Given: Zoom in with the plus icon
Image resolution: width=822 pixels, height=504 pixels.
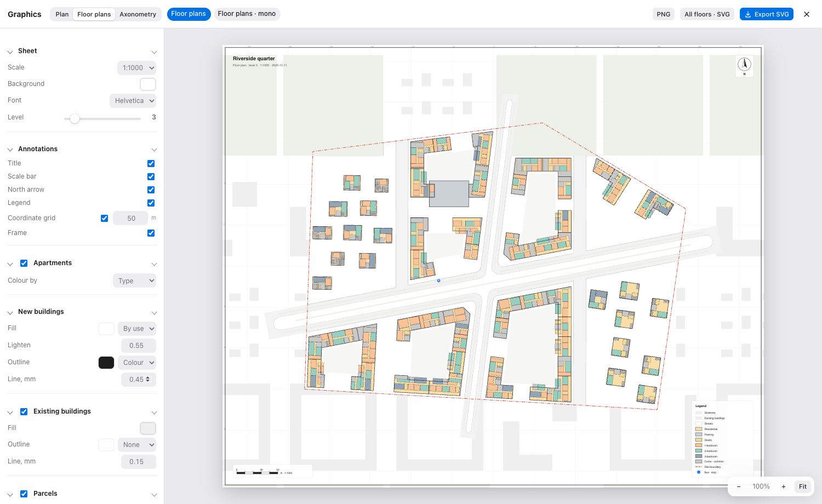Looking at the screenshot, I should coord(784,486).
